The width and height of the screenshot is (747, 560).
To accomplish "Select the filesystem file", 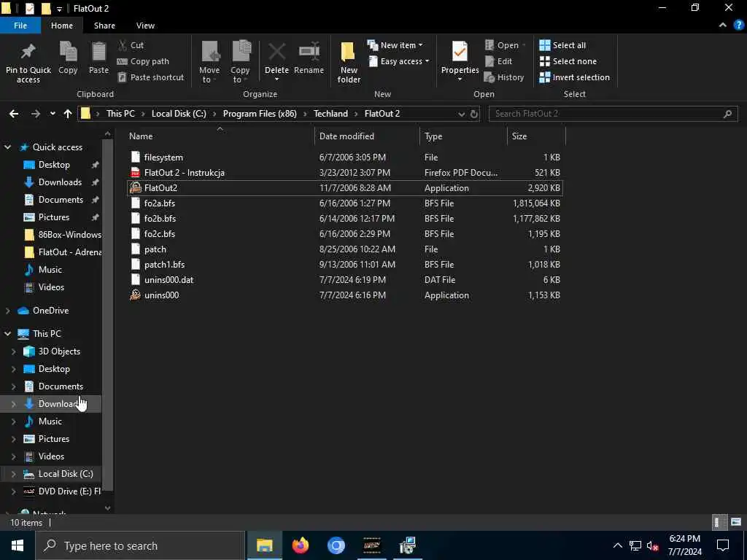I will [x=345, y=157].
